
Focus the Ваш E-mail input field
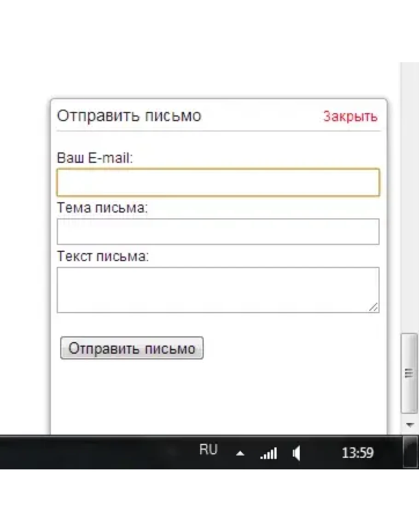[218, 182]
